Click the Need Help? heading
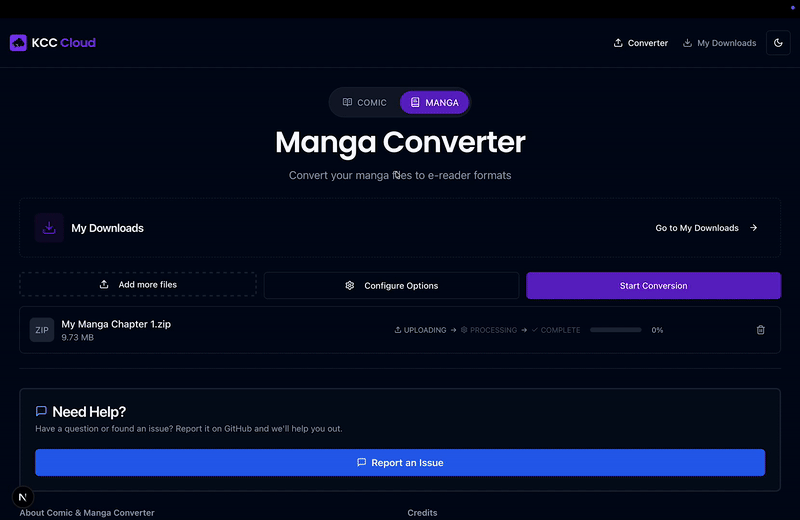The height and width of the screenshot is (520, 800). click(89, 411)
